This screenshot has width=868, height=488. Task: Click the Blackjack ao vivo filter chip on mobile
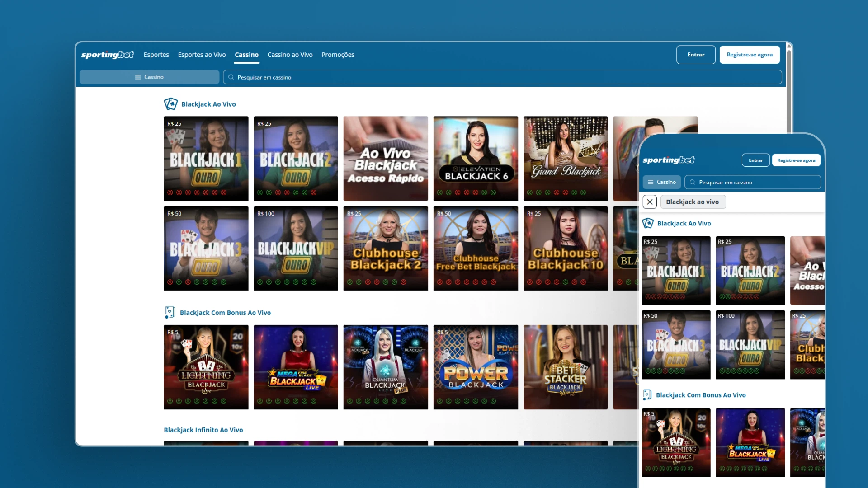coord(693,202)
